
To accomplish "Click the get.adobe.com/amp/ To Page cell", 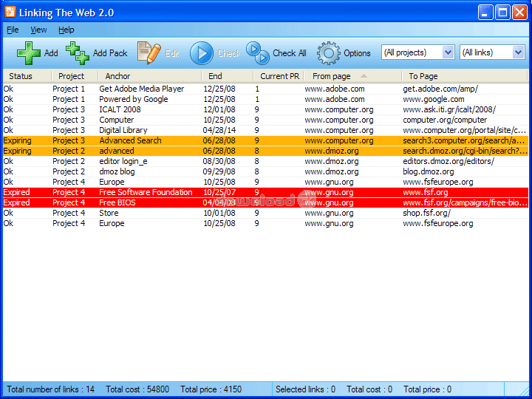I will click(440, 89).
